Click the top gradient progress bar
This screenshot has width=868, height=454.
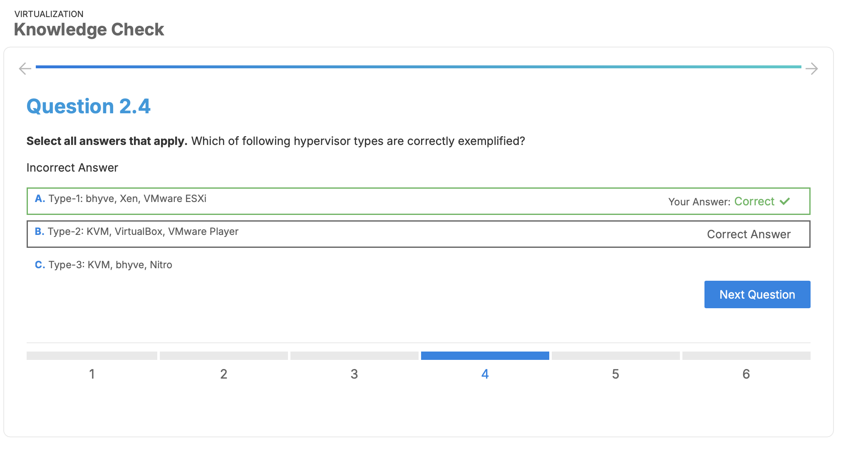[418, 67]
